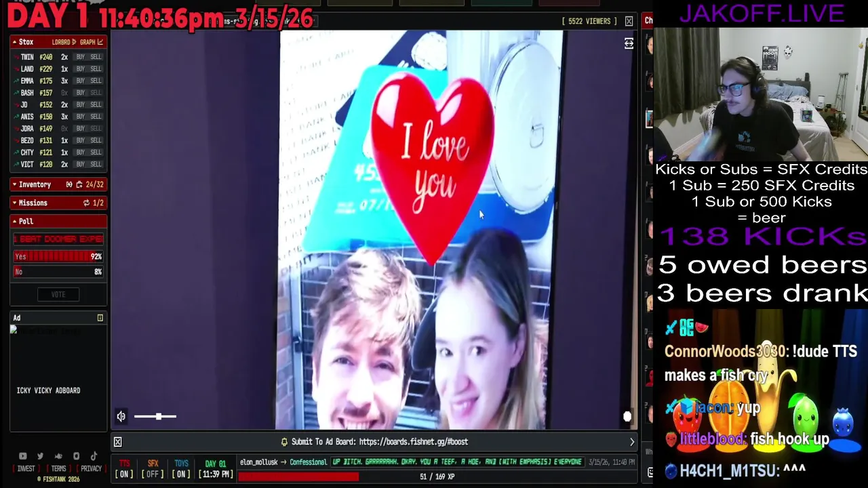Image resolution: width=868 pixels, height=488 pixels.
Task: Click the elon_mollusk username in the ticker
Action: point(258,462)
